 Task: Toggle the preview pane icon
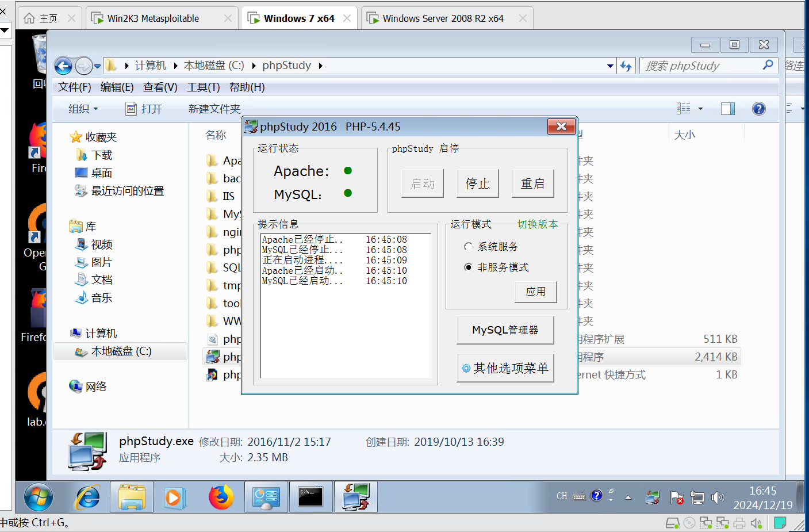tap(728, 109)
